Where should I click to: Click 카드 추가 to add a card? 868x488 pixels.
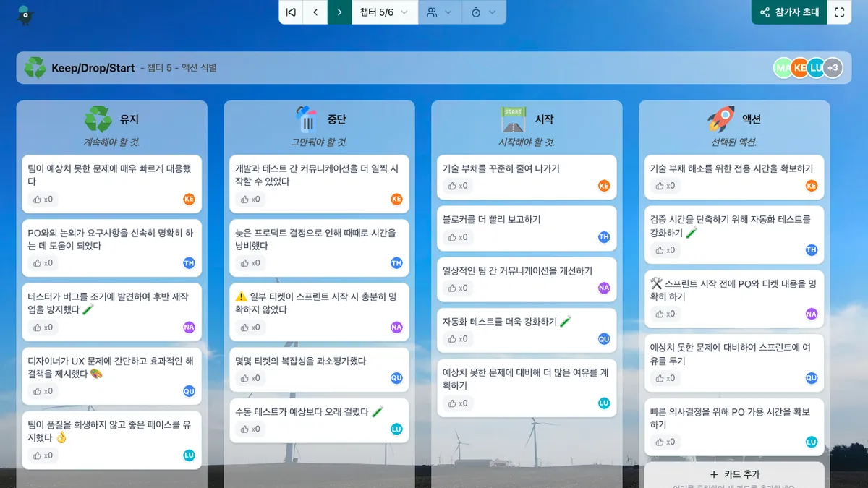pyautogui.click(x=734, y=474)
